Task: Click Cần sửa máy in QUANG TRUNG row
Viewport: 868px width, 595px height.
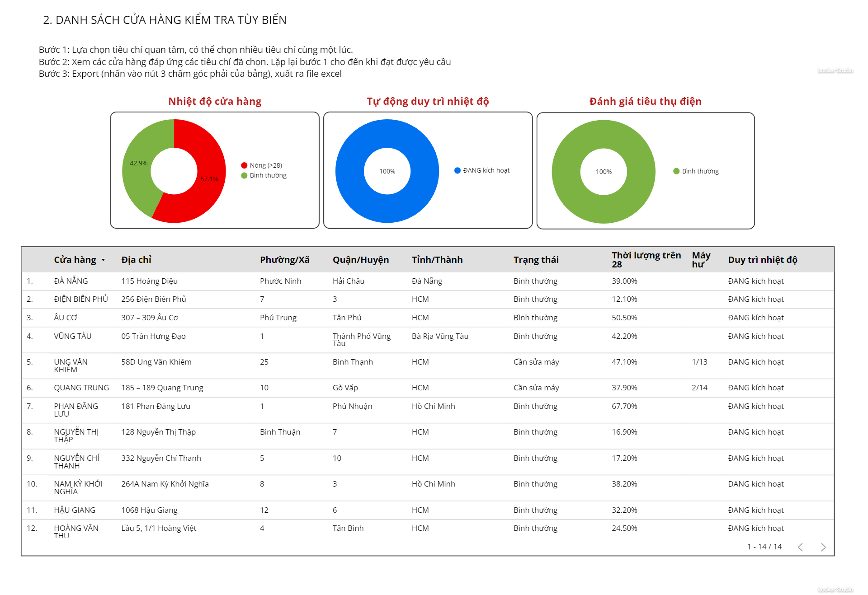Action: [536, 388]
